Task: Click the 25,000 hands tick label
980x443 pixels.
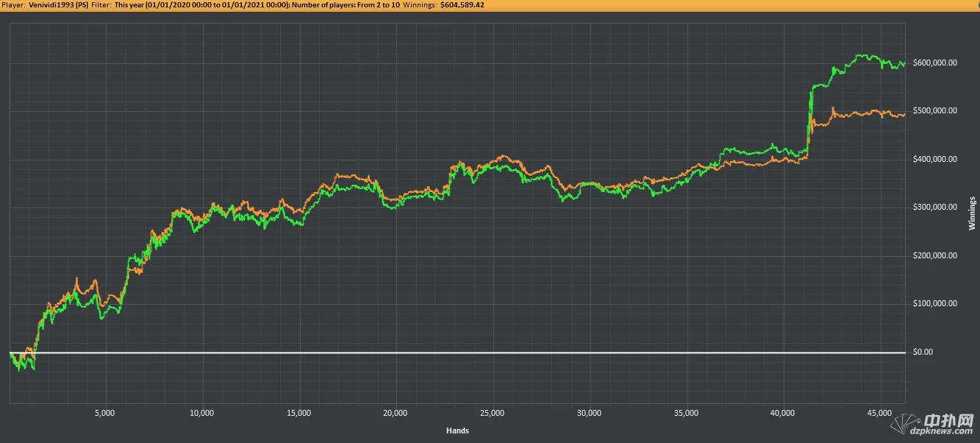Action: click(493, 413)
